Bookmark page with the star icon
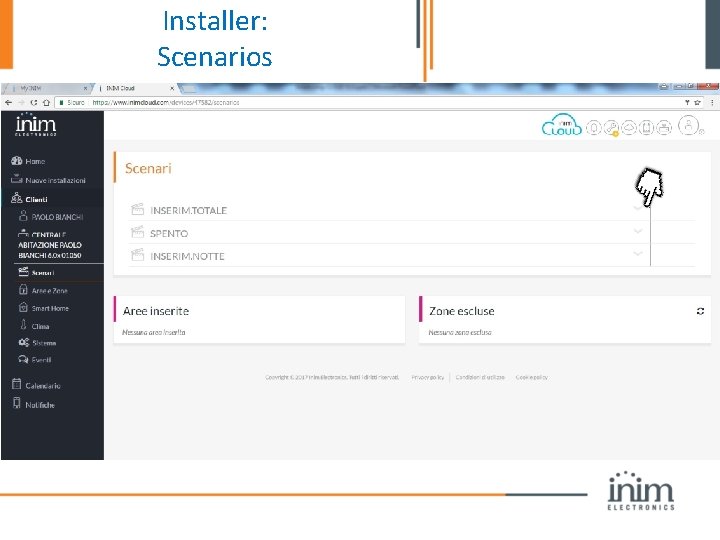 point(698,102)
